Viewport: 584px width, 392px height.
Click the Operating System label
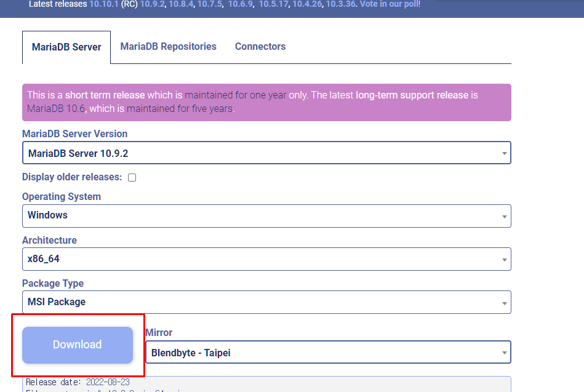[x=62, y=197]
